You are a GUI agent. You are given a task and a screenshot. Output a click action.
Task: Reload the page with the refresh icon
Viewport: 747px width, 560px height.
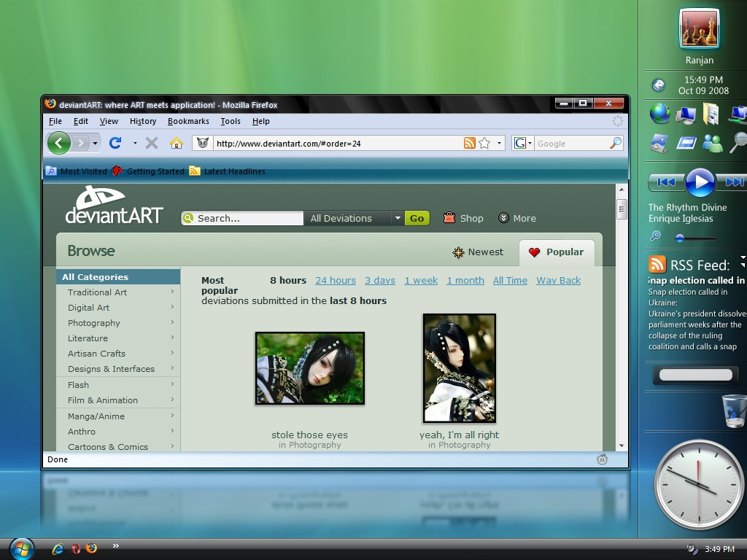(x=115, y=143)
